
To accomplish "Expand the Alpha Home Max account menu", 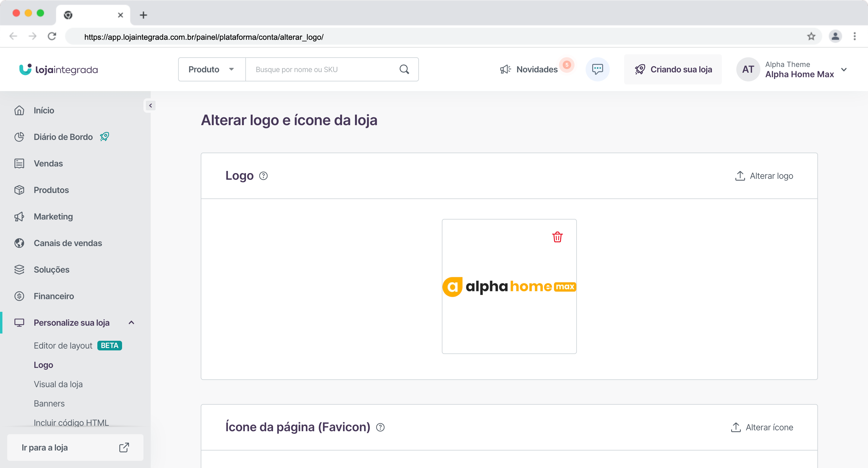I will (x=843, y=69).
